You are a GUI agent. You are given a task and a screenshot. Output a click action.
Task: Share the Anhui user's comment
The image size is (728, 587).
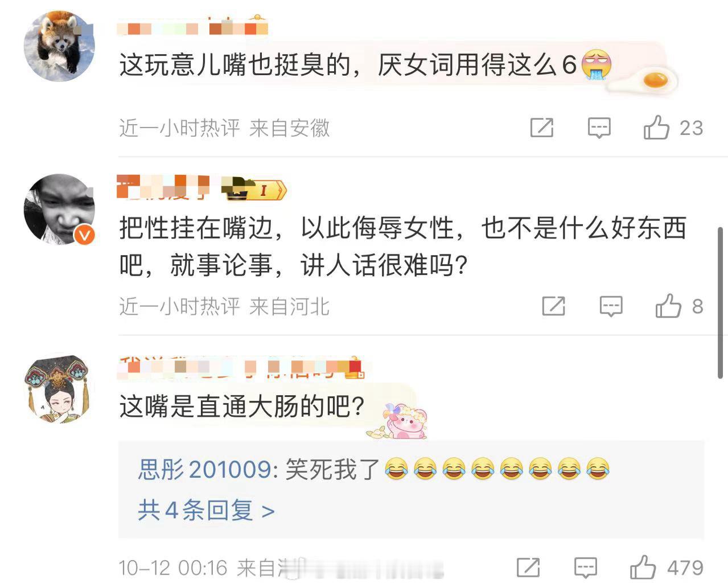click(x=541, y=128)
